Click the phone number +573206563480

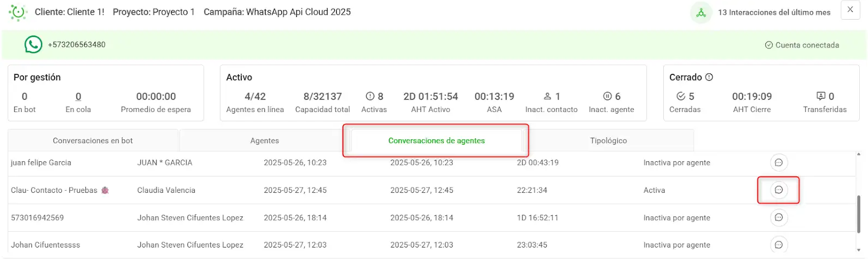pos(77,45)
